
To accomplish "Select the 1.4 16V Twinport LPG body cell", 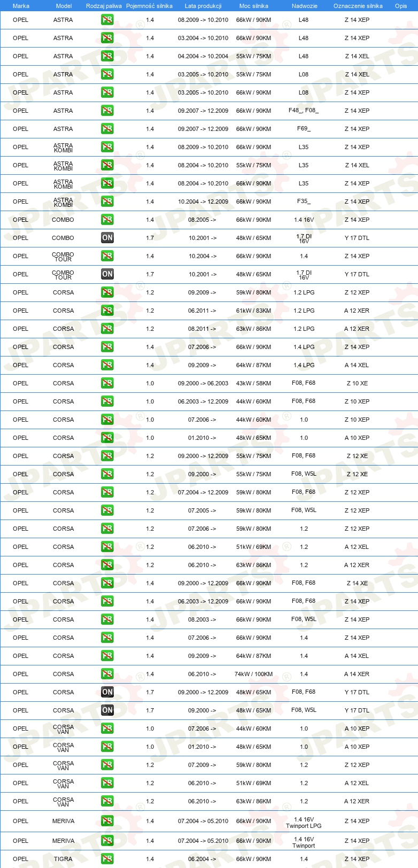I will click(304, 823).
